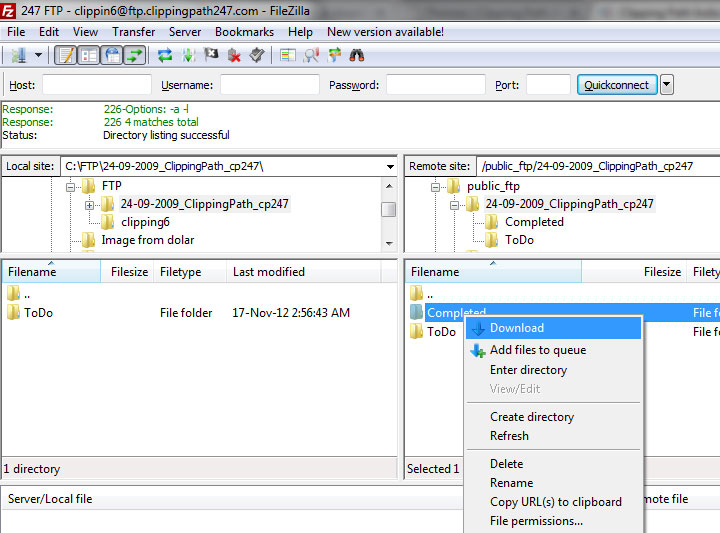The image size is (720, 533).
Task: Click the Host input field
Action: tap(97, 85)
